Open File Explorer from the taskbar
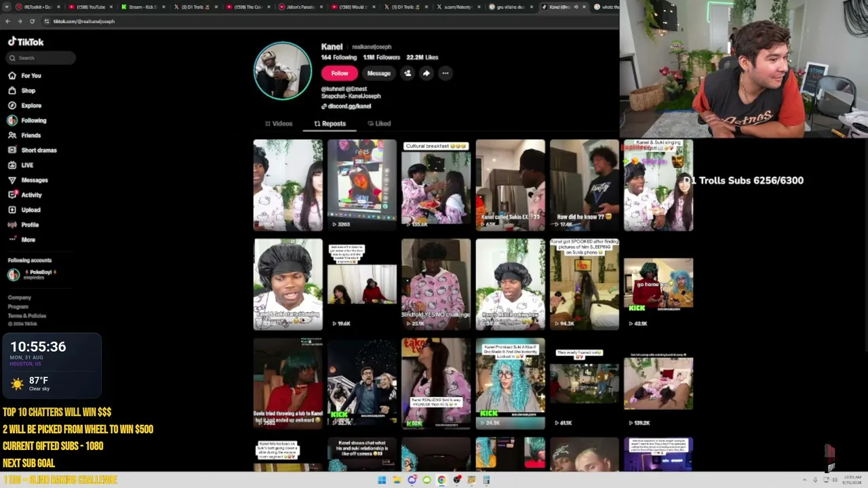Screen dimensions: 868x488 [x=397, y=481]
